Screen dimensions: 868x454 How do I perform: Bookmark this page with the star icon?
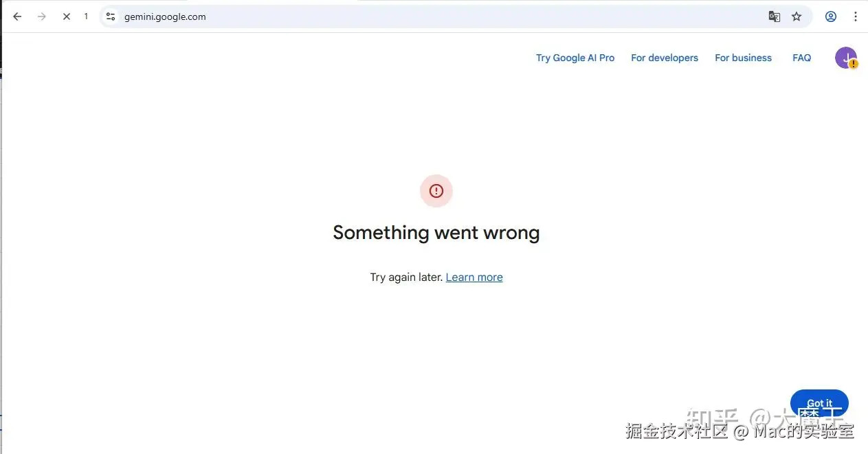tap(797, 16)
